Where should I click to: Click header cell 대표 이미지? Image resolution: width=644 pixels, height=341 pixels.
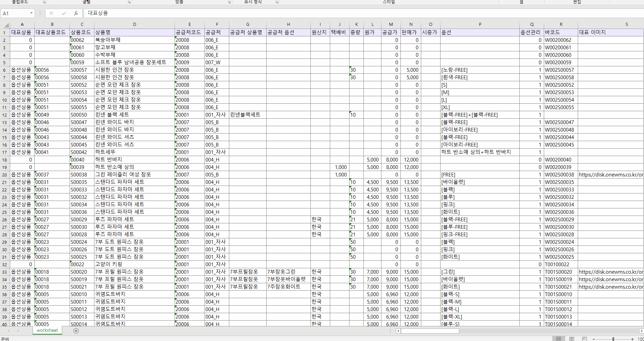coord(611,32)
